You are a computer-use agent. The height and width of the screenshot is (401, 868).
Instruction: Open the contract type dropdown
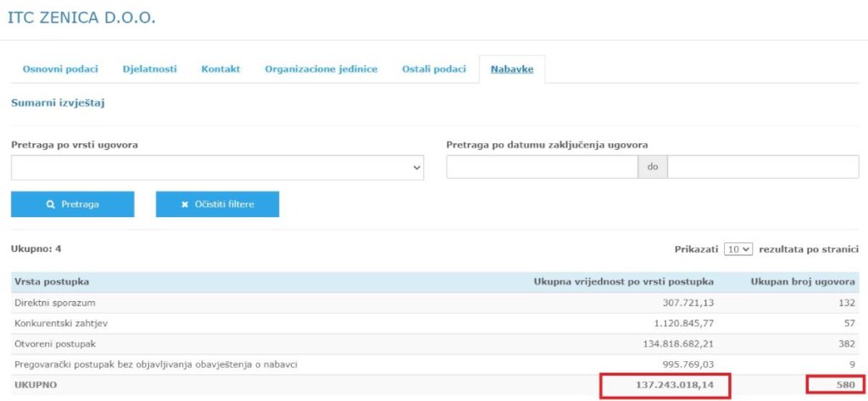[217, 167]
